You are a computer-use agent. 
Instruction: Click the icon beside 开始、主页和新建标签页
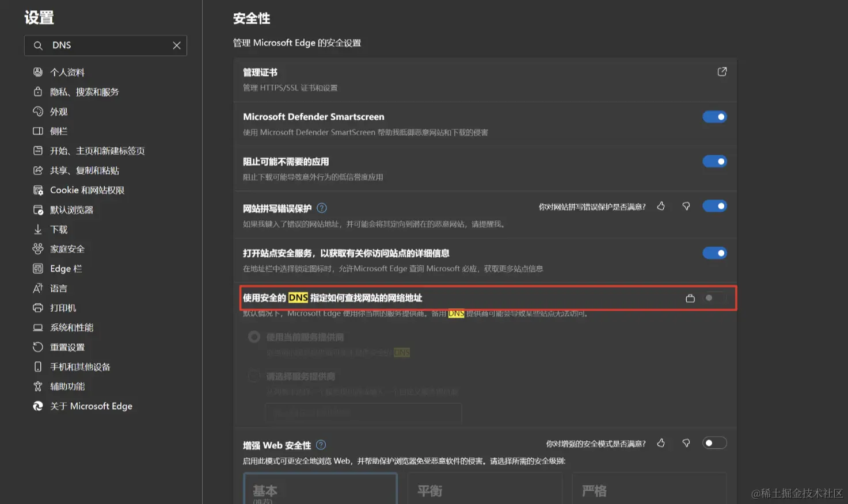pos(38,150)
